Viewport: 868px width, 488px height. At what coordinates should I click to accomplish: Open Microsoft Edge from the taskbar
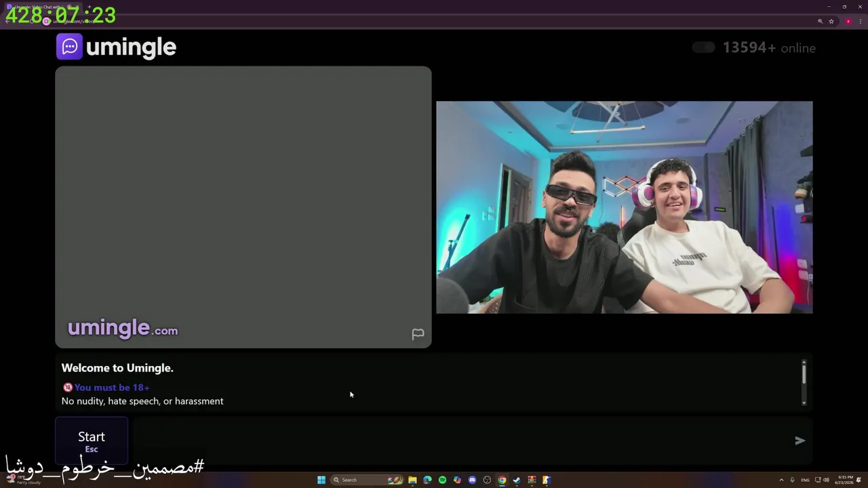427,480
